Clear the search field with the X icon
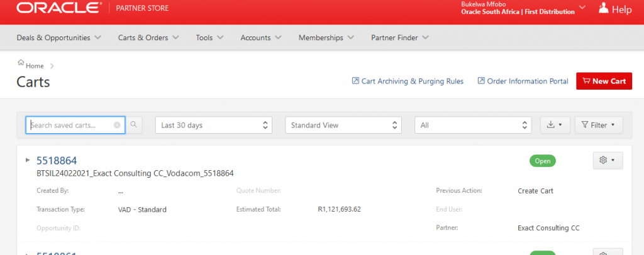The height and width of the screenshot is (255, 644). click(117, 125)
